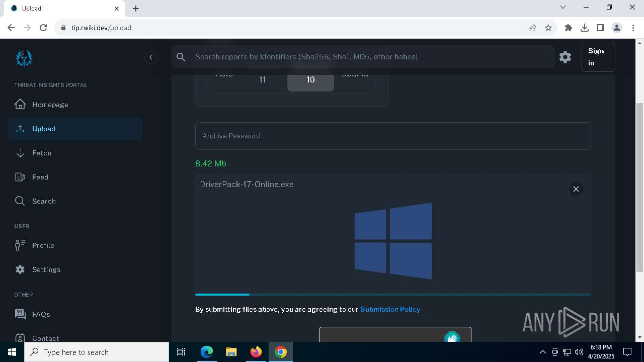
Task: Select Upload in the sidebar
Action: 75,129
